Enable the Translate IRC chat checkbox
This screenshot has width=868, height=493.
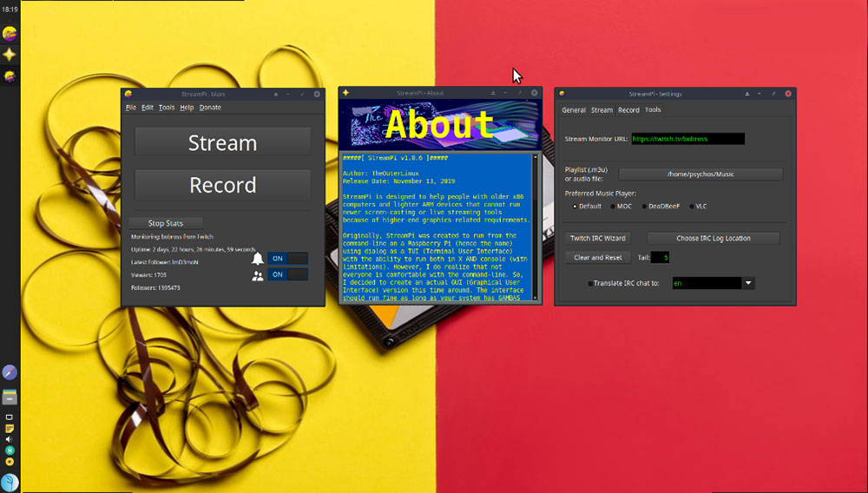(590, 283)
